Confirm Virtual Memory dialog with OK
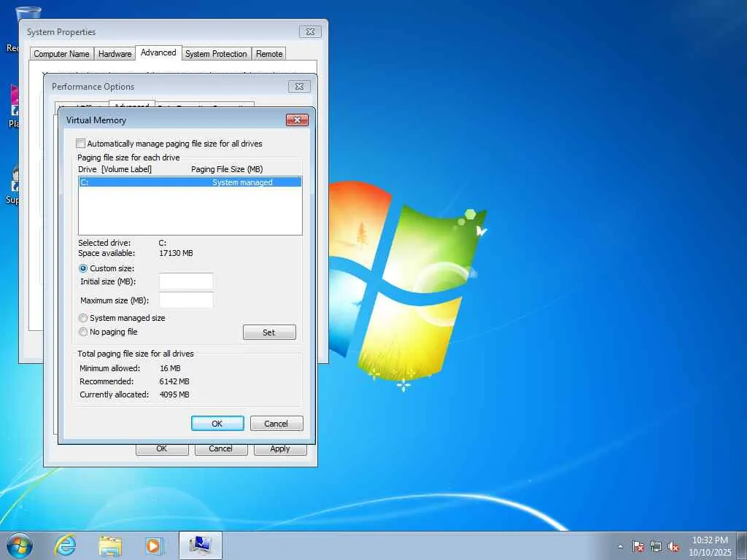Image resolution: width=747 pixels, height=560 pixels. 217,424
